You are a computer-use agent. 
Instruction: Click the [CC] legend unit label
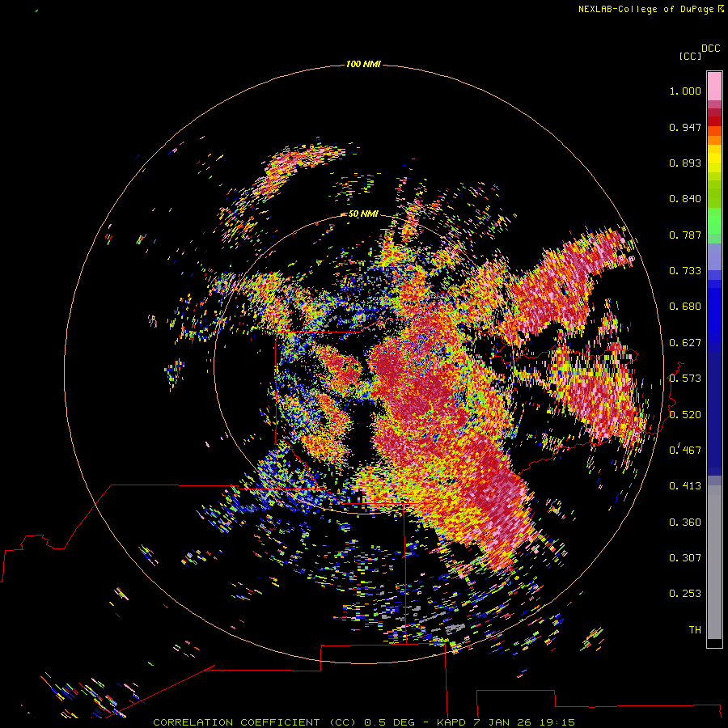[x=690, y=56]
